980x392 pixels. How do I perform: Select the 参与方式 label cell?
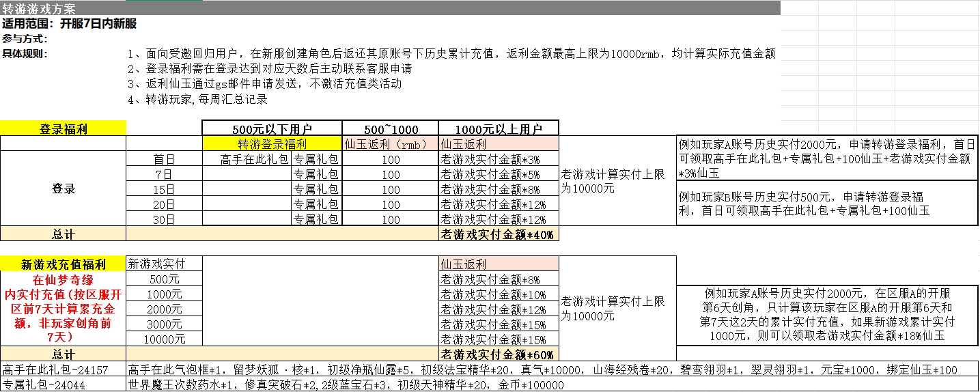point(25,39)
